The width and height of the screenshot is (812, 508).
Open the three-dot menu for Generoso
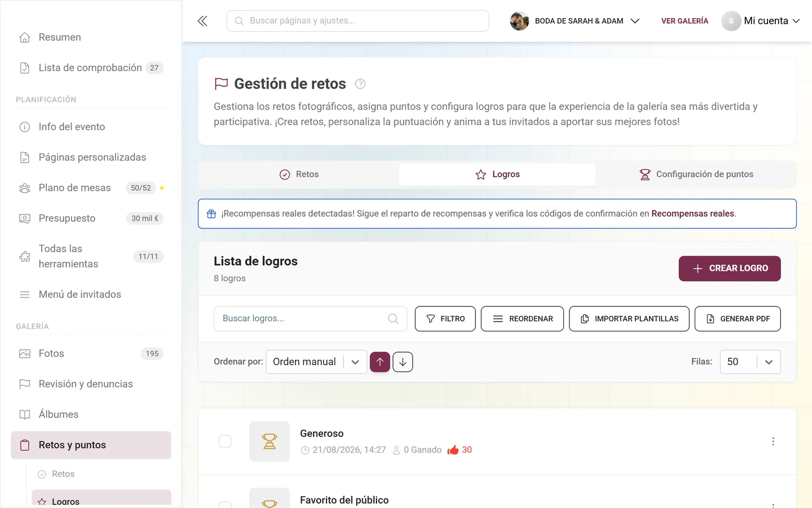pyautogui.click(x=773, y=441)
